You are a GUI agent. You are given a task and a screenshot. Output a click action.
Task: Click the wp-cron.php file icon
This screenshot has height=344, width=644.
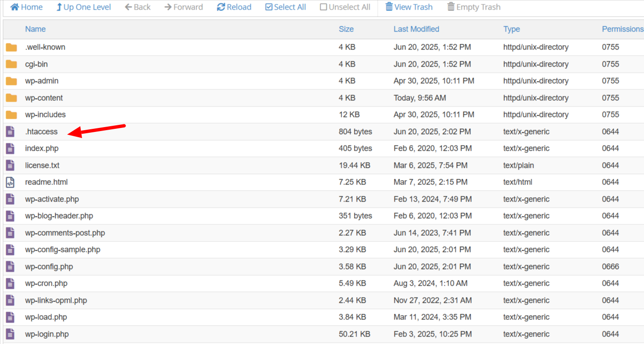[x=10, y=284]
